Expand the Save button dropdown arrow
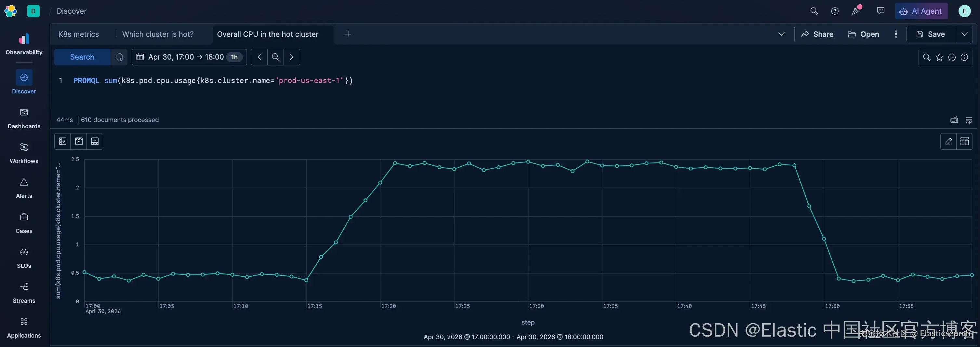The height and width of the screenshot is (347, 980). pos(964,34)
